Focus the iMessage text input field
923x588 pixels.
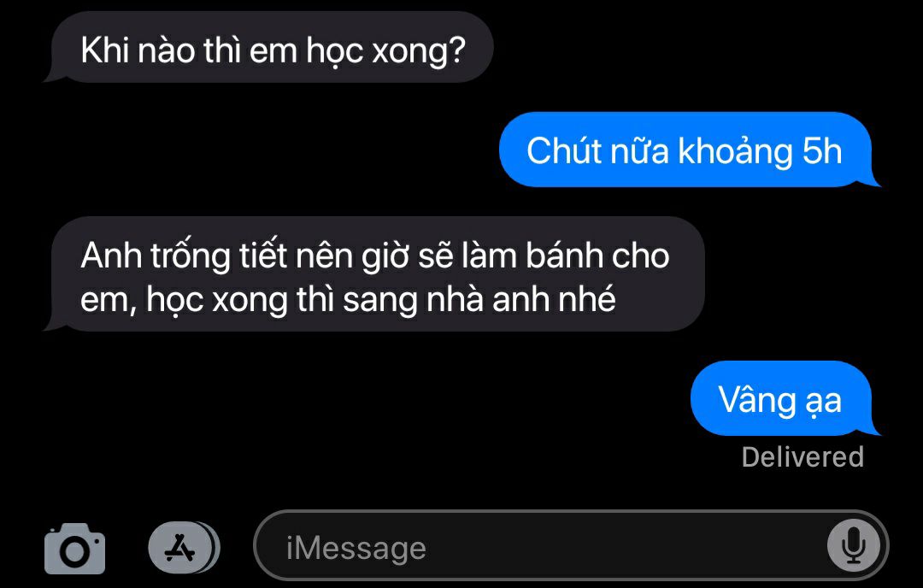(x=571, y=545)
